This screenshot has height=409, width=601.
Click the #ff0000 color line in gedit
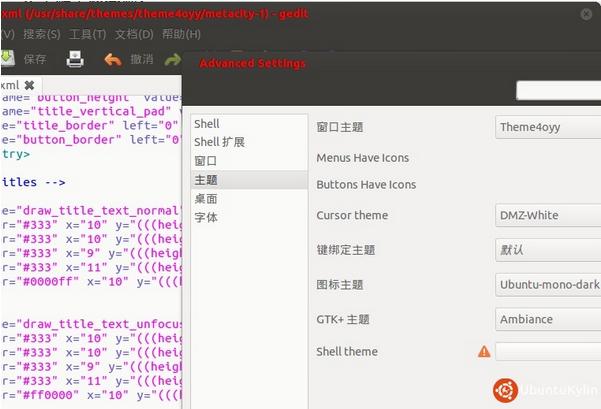(x=91, y=395)
